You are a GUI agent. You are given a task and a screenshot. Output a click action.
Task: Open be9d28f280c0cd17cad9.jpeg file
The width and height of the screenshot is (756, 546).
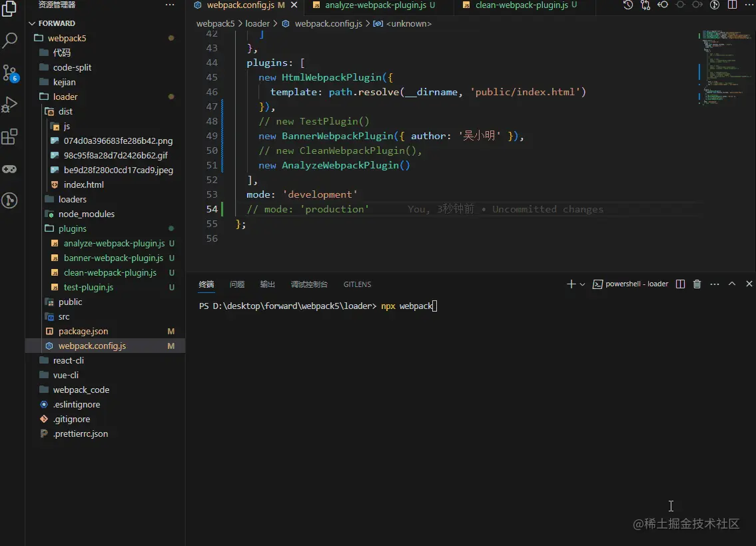tap(105, 170)
